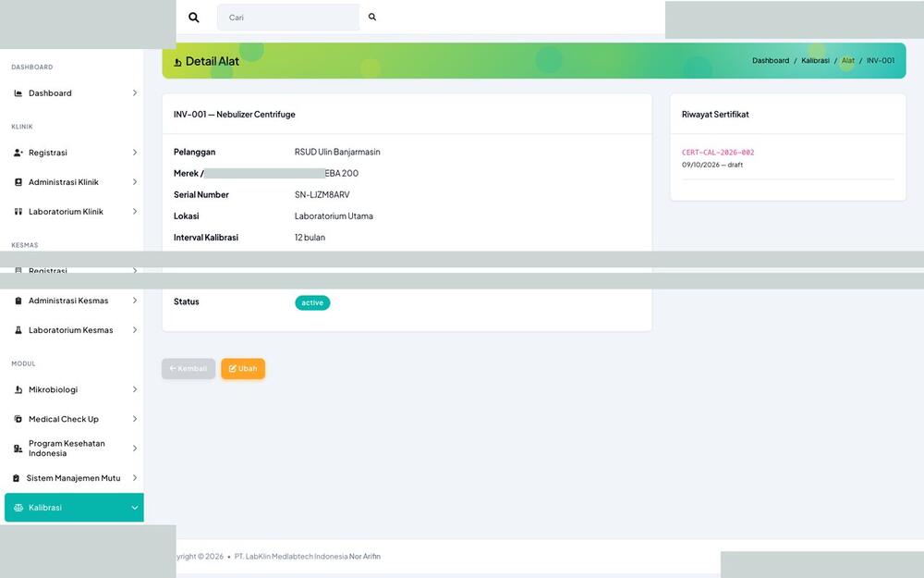This screenshot has height=578, width=924.
Task: Click the Kalibrasi balance scale icon
Action: click(18, 508)
